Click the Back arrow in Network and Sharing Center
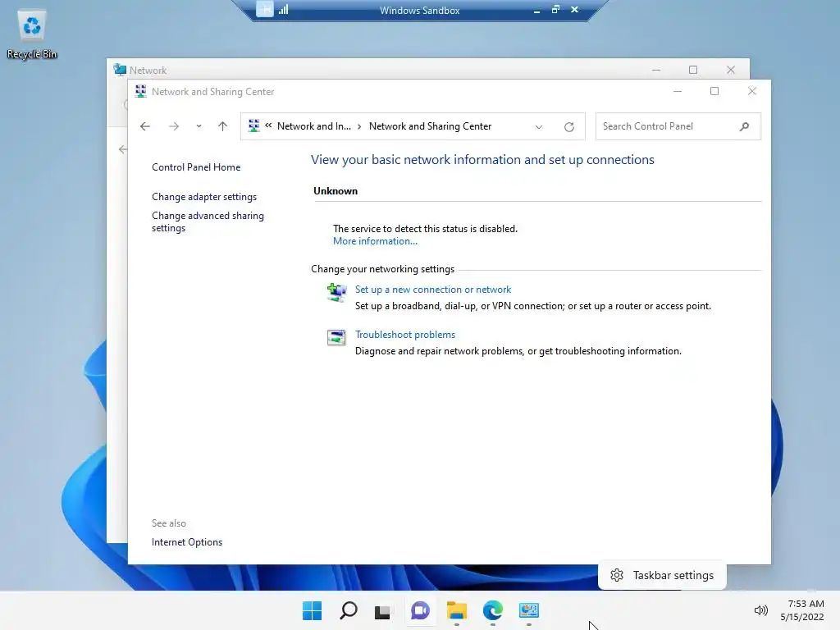Image resolution: width=840 pixels, height=630 pixels. (x=145, y=126)
